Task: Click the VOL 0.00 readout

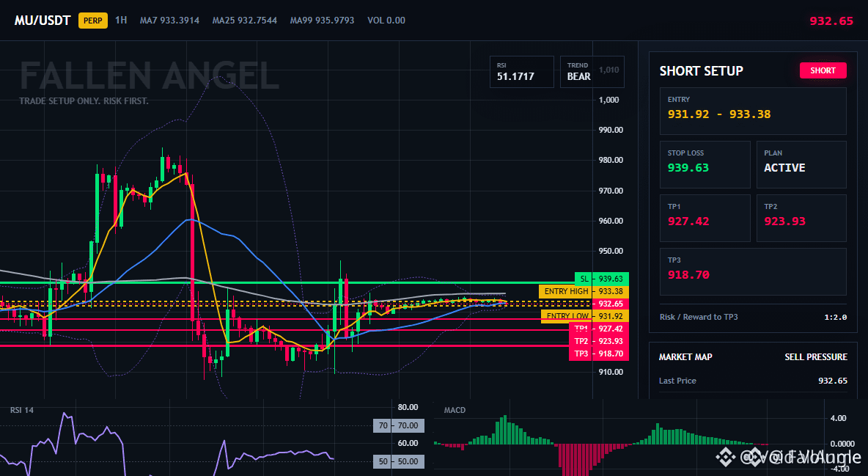Action: tap(386, 21)
